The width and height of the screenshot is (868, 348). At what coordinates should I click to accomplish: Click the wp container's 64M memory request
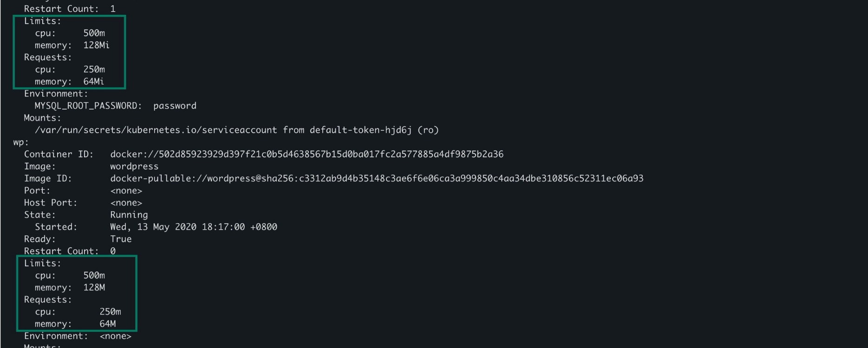(x=108, y=323)
